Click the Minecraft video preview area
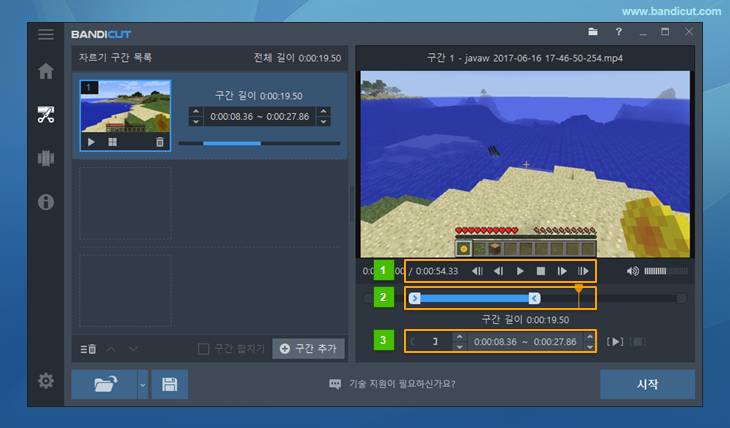The height and width of the screenshot is (428, 730). point(525,163)
